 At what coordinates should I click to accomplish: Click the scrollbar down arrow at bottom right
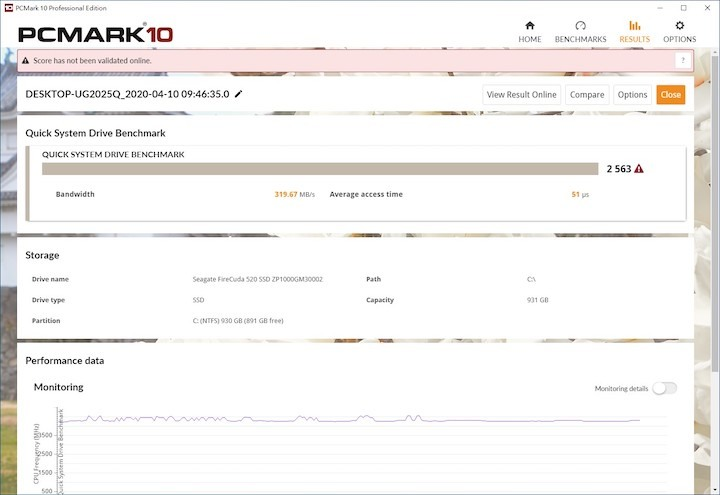coord(711,488)
